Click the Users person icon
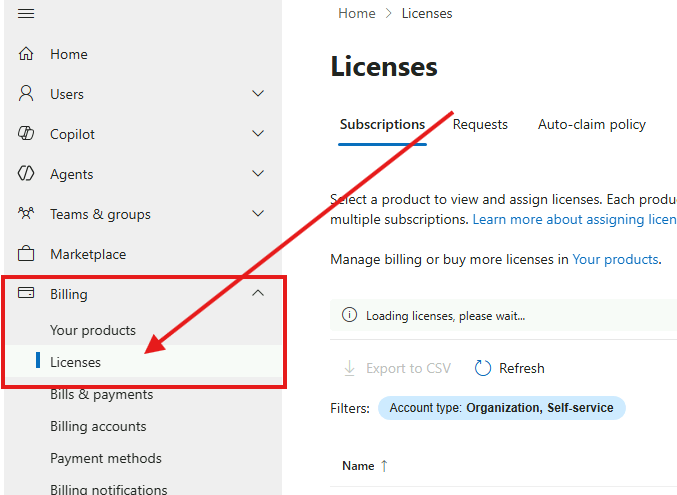The image size is (677, 495). (26, 93)
